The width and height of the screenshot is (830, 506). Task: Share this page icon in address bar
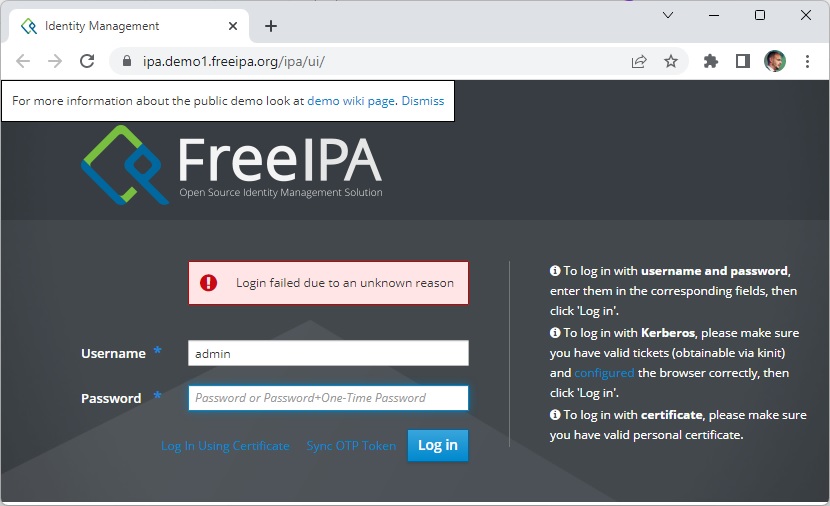[639, 61]
